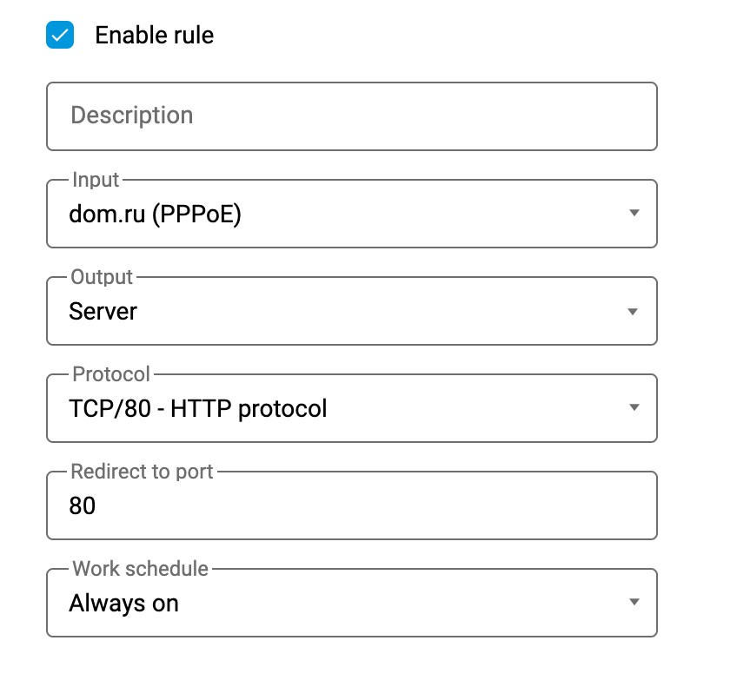The width and height of the screenshot is (737, 700).
Task: Click the Server value in Output
Action: [103, 311]
